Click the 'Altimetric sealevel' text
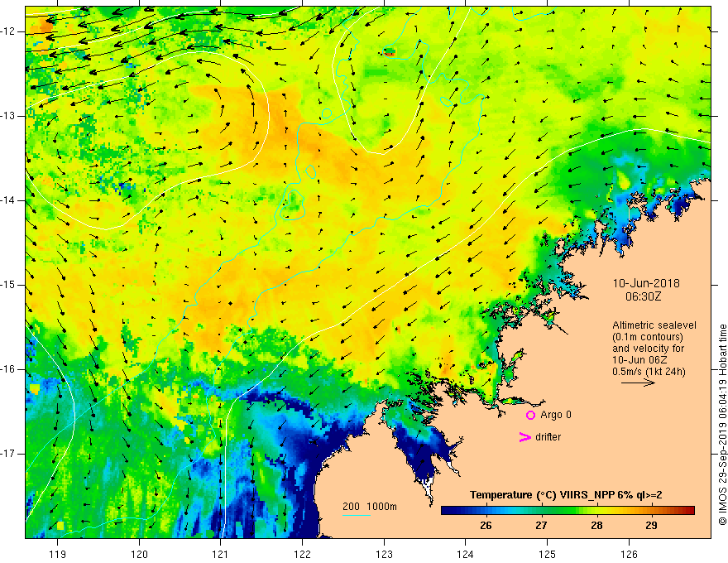 654,325
